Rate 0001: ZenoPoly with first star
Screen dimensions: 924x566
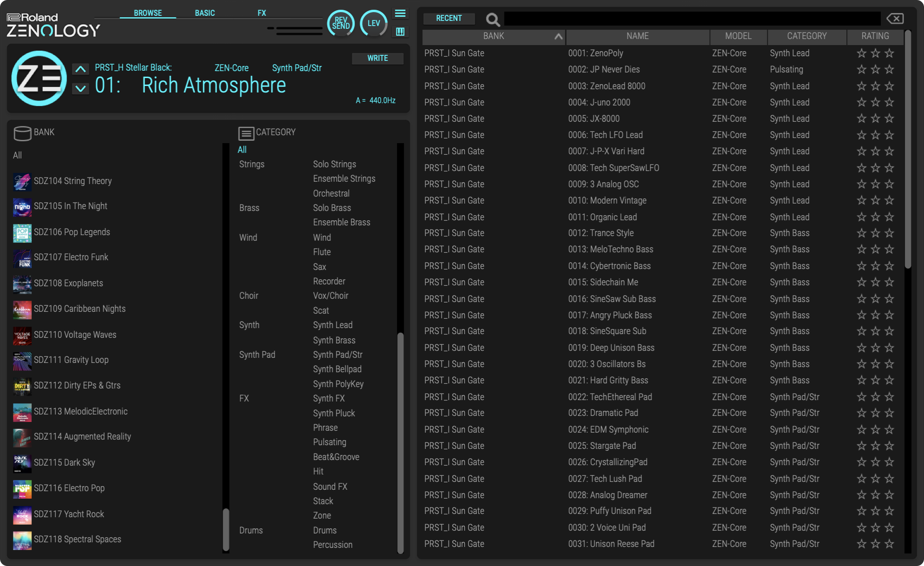861,53
